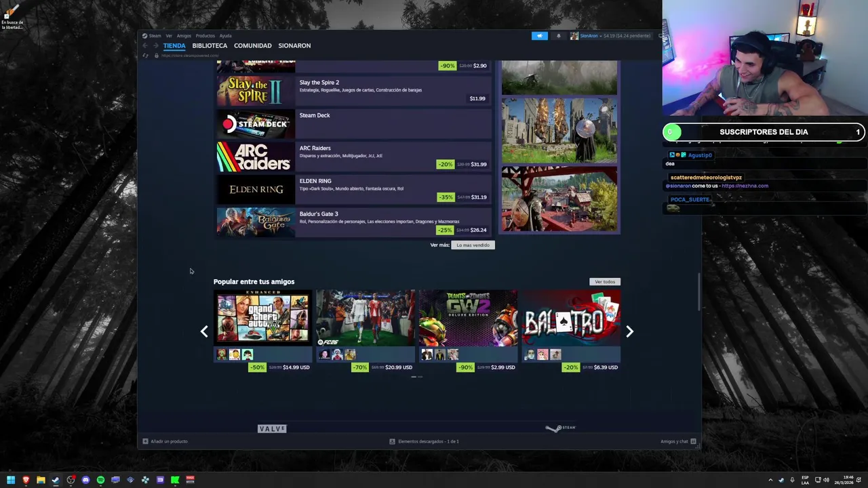Click the Amigos y chat icon
Viewport: 868px width, 488px height.
(x=693, y=441)
